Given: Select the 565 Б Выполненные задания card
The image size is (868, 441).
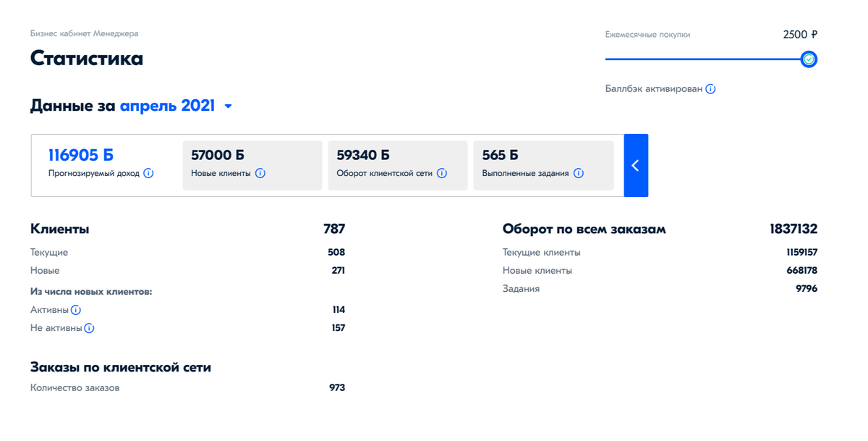Looking at the screenshot, I should coord(543,165).
